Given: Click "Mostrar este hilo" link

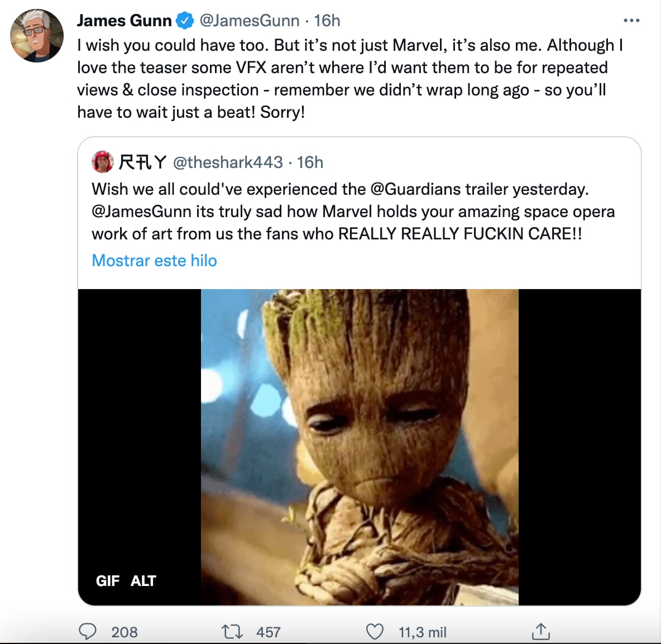Looking at the screenshot, I should tap(154, 261).
